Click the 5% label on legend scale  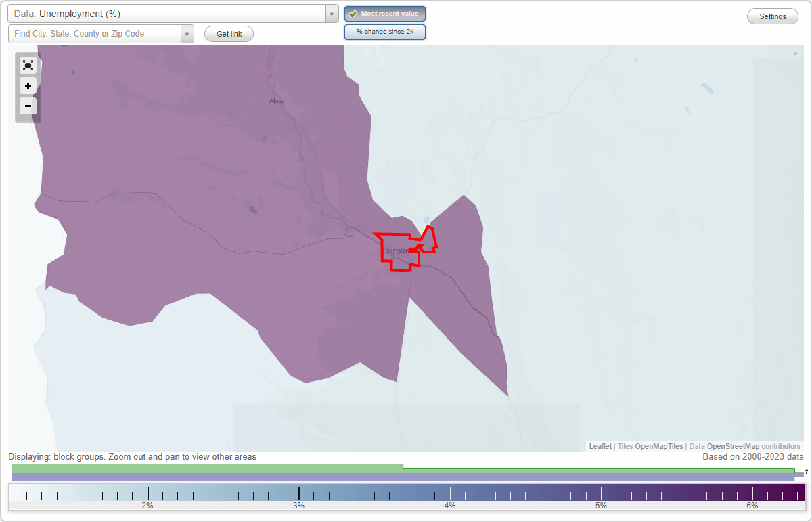[601, 506]
